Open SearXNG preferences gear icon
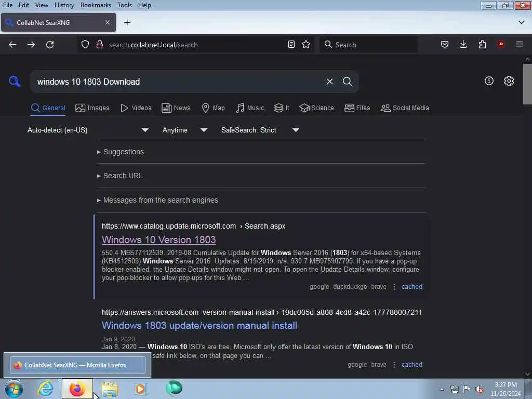Image resolution: width=532 pixels, height=399 pixels. [x=509, y=81]
